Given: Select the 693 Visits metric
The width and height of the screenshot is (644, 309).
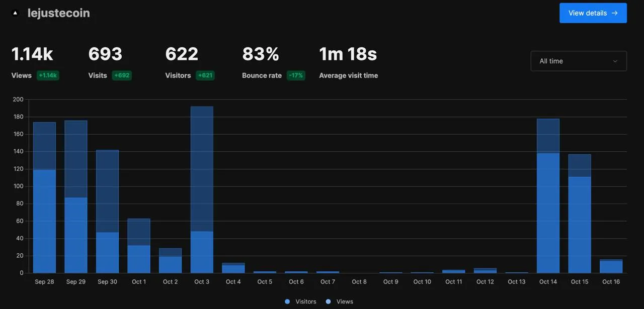Looking at the screenshot, I should 105,54.
